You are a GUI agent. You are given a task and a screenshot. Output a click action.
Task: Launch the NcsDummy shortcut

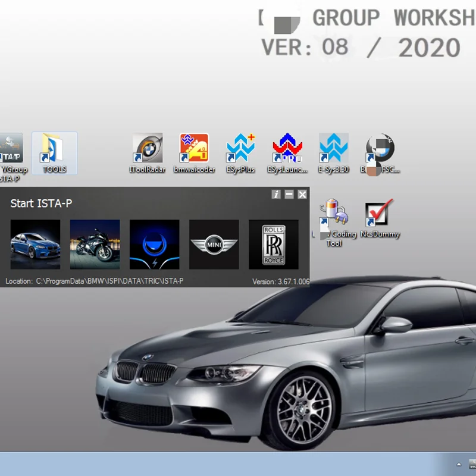[380, 218]
